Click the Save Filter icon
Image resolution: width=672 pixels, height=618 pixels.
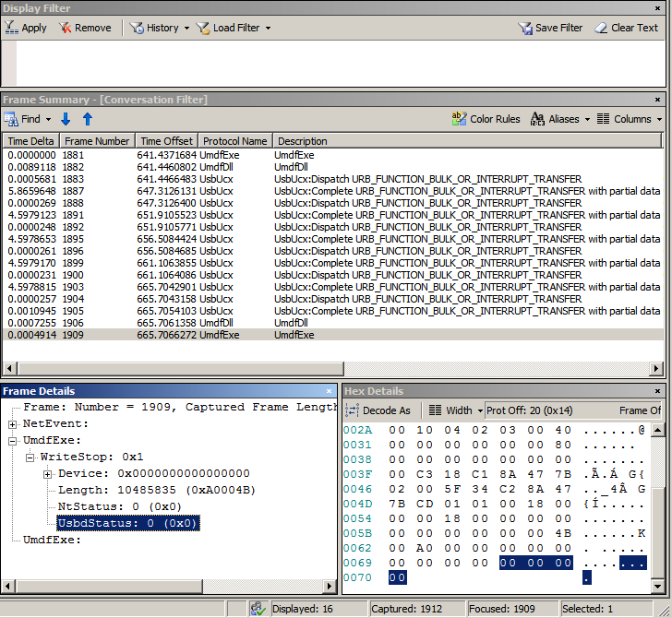525,28
